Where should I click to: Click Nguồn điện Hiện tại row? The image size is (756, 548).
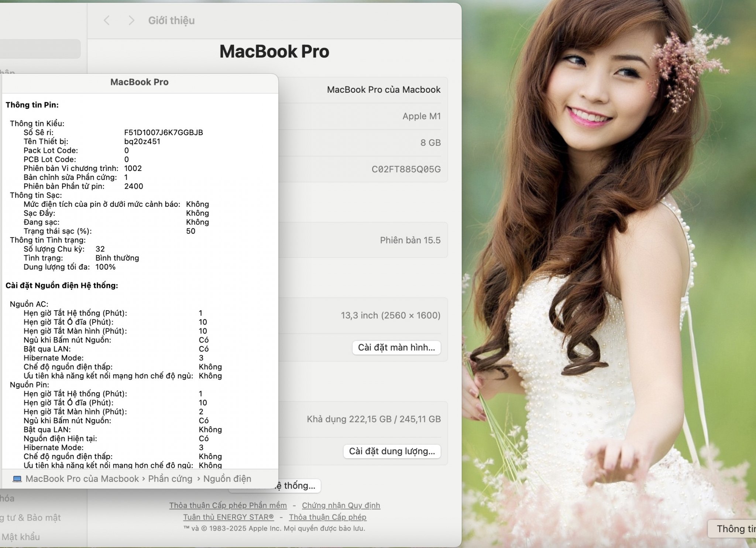pos(116,439)
